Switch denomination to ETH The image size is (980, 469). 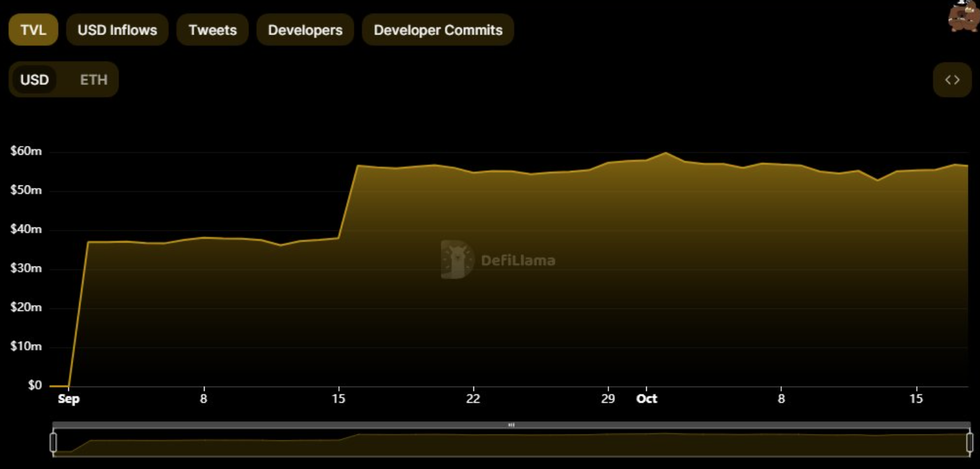click(x=94, y=80)
